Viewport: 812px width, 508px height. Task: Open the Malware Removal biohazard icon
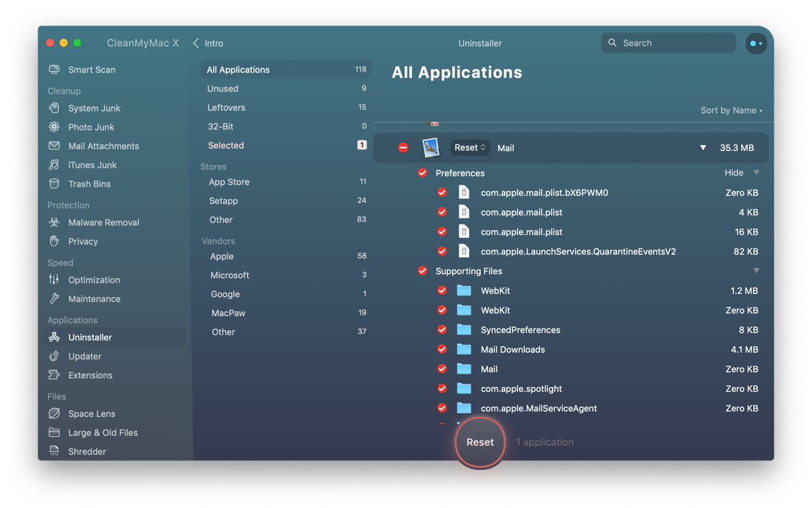pyautogui.click(x=54, y=223)
